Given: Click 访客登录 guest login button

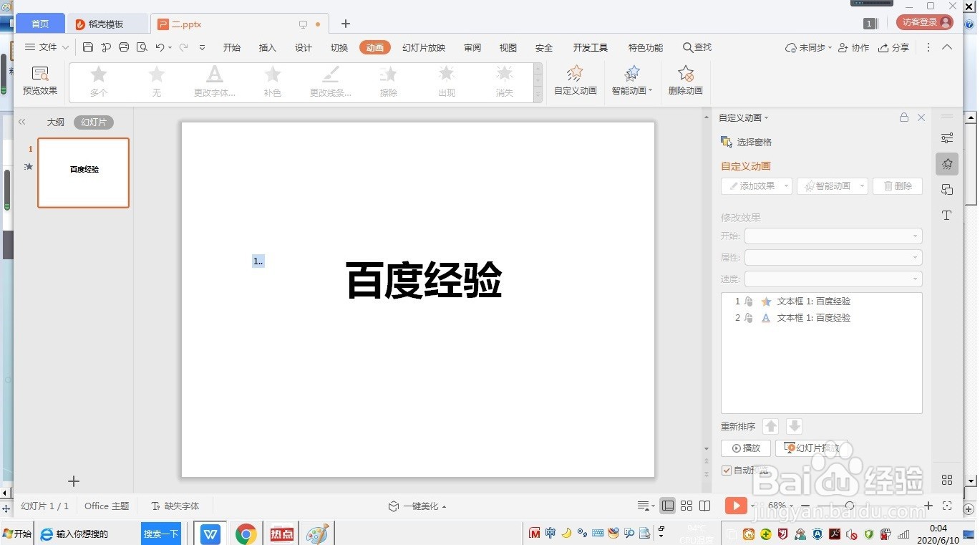Looking at the screenshot, I should (x=925, y=22).
